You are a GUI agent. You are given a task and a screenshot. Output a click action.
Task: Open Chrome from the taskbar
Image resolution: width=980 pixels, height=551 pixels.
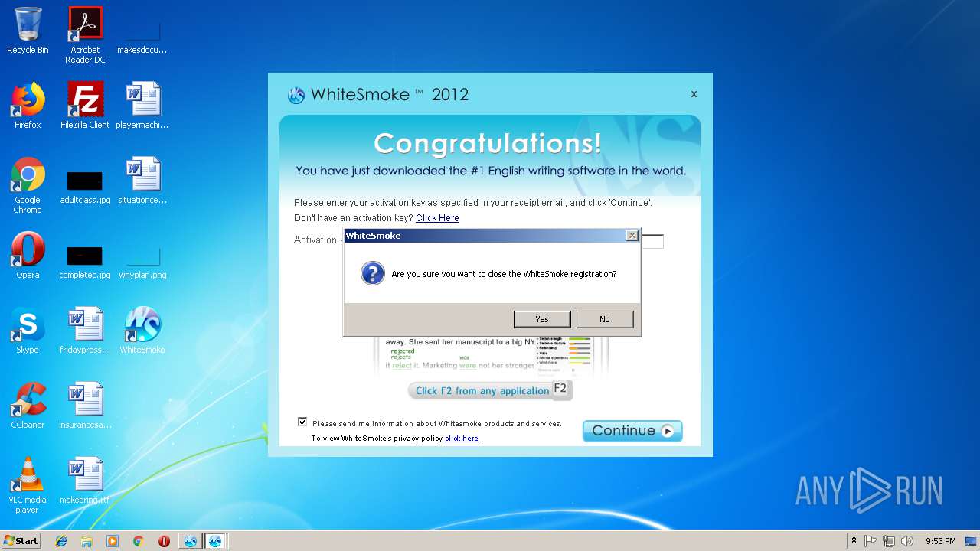[139, 541]
